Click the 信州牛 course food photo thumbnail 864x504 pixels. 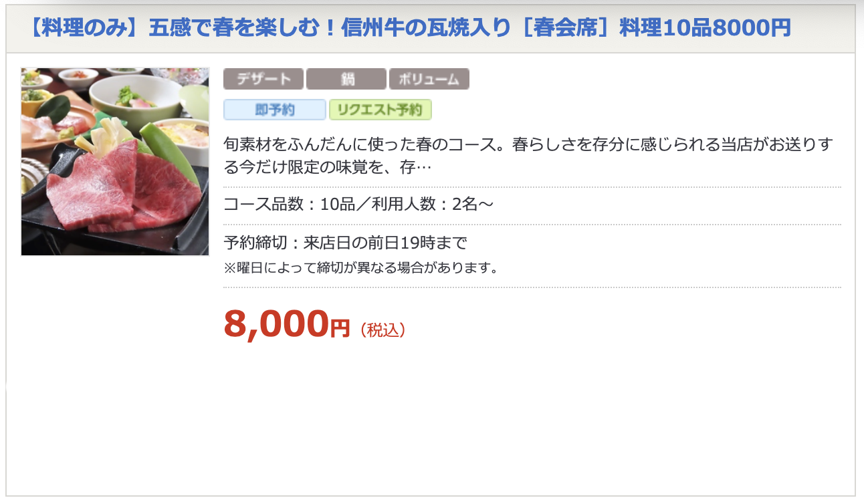click(x=115, y=162)
